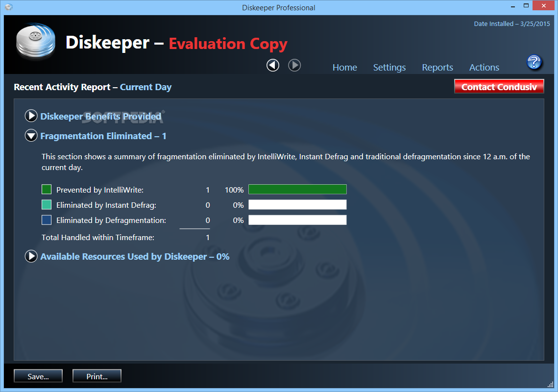Open the blue help question mark
The image size is (558, 392).
pyautogui.click(x=534, y=62)
